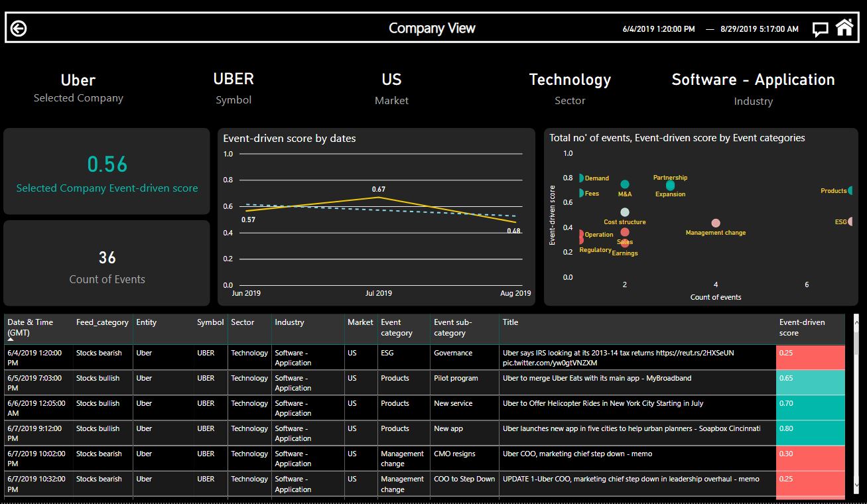Viewport: 867px width, 504px height.
Task: Select the Cost structure bubble
Action: (625, 212)
